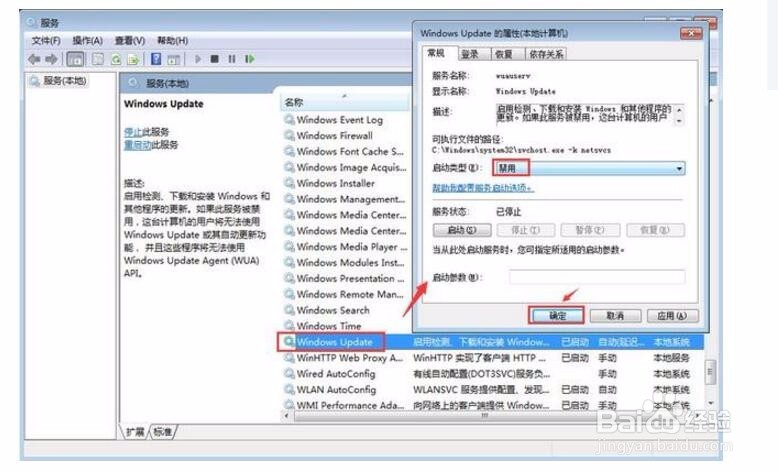Open the 文件(F) menu
The width and height of the screenshot is (778, 473).
click(46, 41)
